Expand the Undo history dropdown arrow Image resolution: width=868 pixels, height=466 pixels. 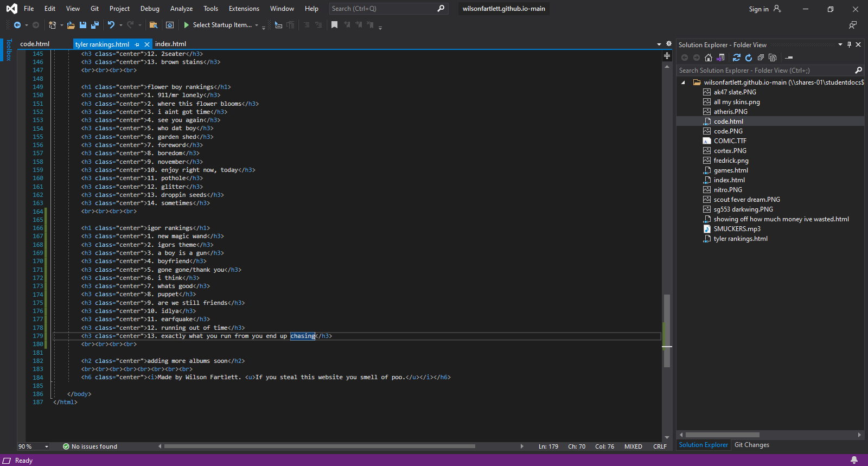[120, 25]
